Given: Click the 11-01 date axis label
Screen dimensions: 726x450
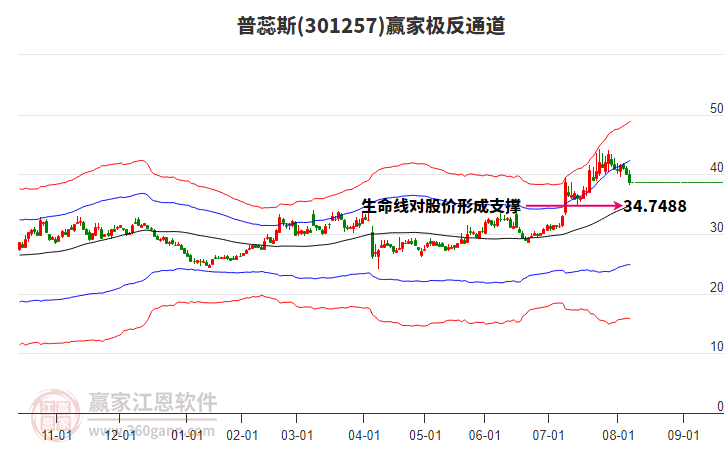Looking at the screenshot, I should tap(57, 435).
